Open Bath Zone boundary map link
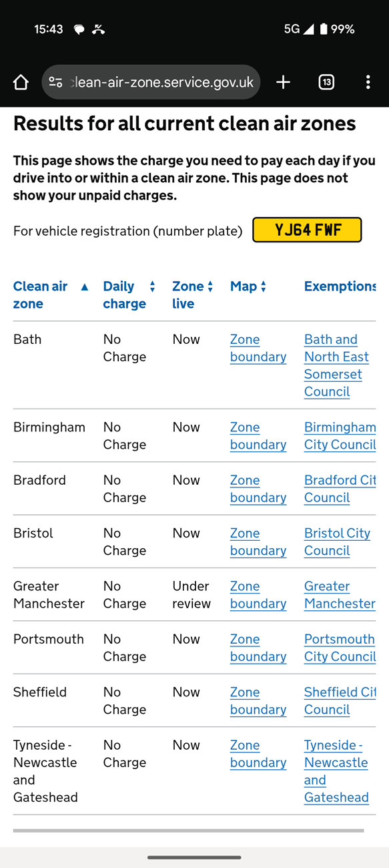 pos(258,348)
